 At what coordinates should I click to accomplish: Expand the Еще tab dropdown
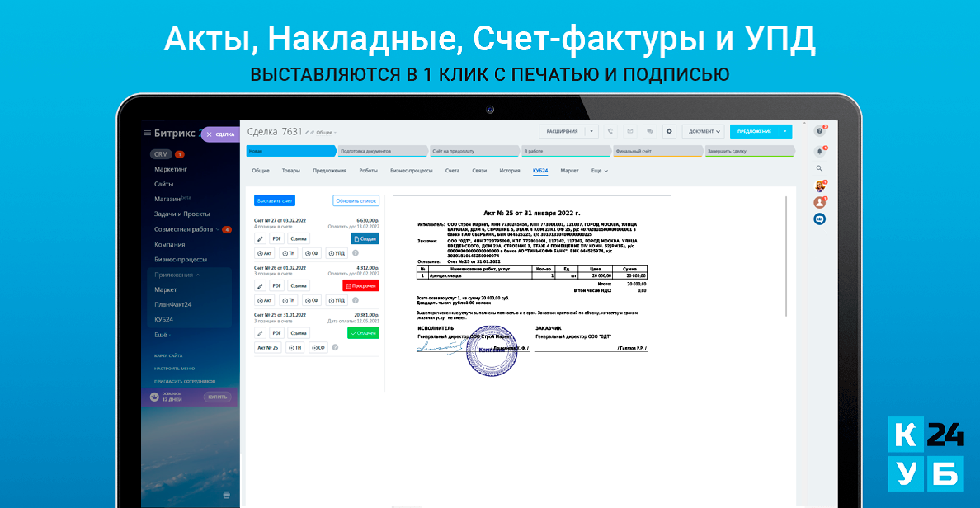pyautogui.click(x=600, y=171)
